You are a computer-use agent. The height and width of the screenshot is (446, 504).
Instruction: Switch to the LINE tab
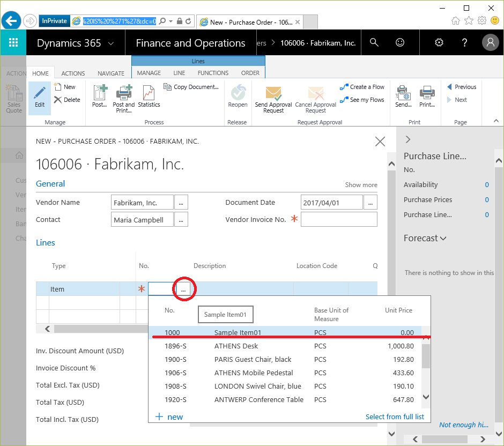[179, 73]
